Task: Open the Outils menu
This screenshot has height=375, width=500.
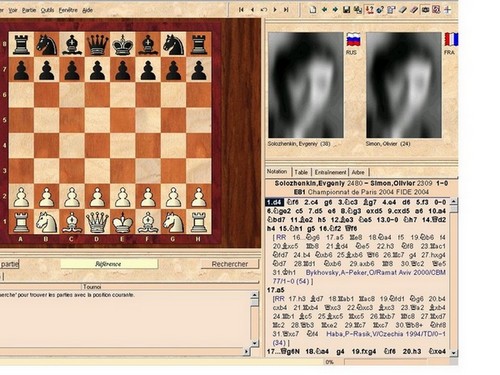Action: pyautogui.click(x=47, y=10)
